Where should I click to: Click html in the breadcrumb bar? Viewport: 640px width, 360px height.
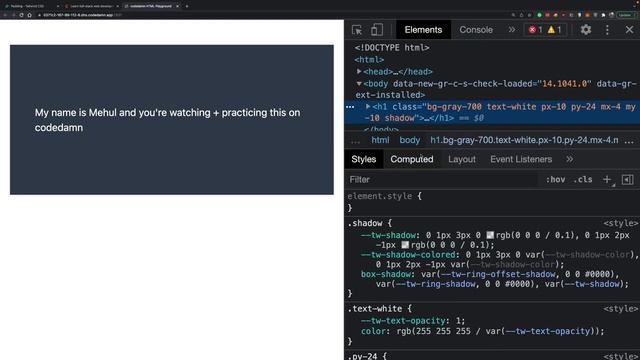click(x=380, y=140)
